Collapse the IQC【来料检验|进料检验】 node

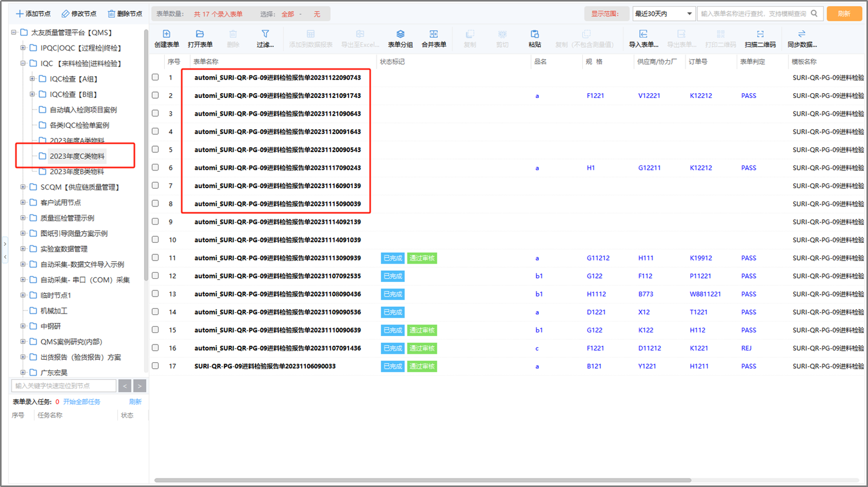pyautogui.click(x=23, y=63)
